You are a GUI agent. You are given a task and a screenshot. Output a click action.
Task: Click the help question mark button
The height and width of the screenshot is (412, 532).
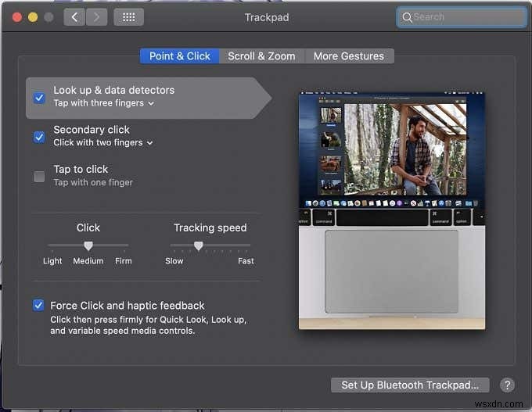[x=507, y=385]
